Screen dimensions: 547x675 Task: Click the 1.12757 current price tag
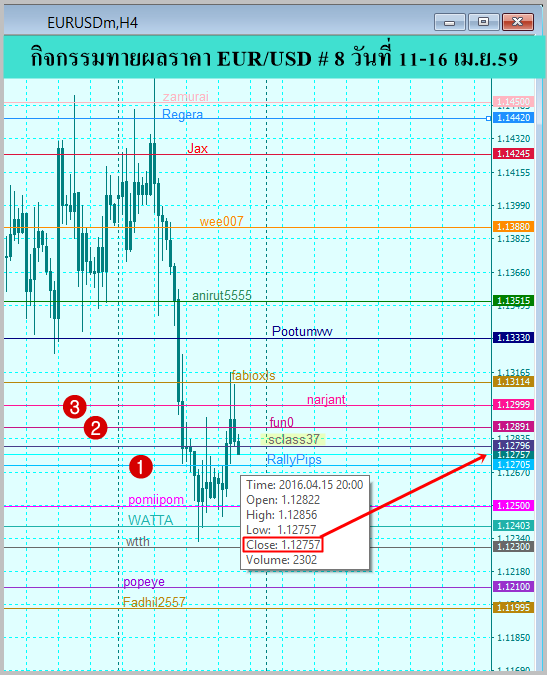click(513, 455)
